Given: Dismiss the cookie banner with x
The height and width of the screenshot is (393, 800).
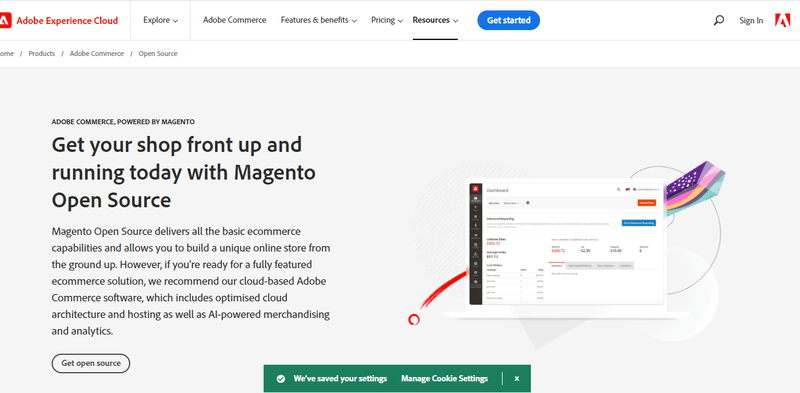Looking at the screenshot, I should [x=517, y=379].
